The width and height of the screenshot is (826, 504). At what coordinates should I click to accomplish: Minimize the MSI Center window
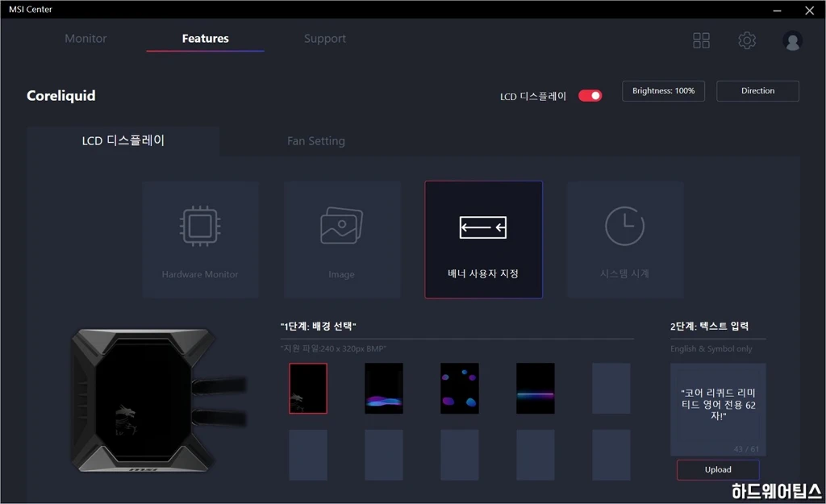click(777, 10)
